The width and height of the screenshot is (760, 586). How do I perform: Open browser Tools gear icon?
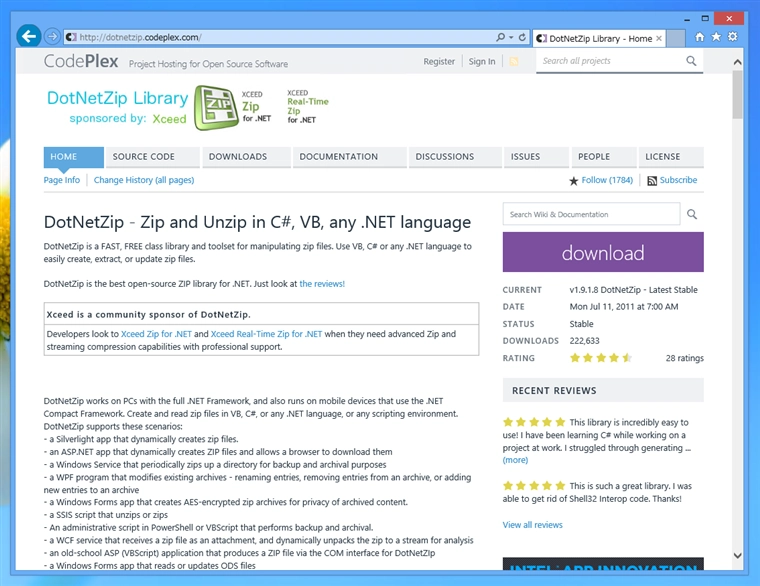click(732, 37)
